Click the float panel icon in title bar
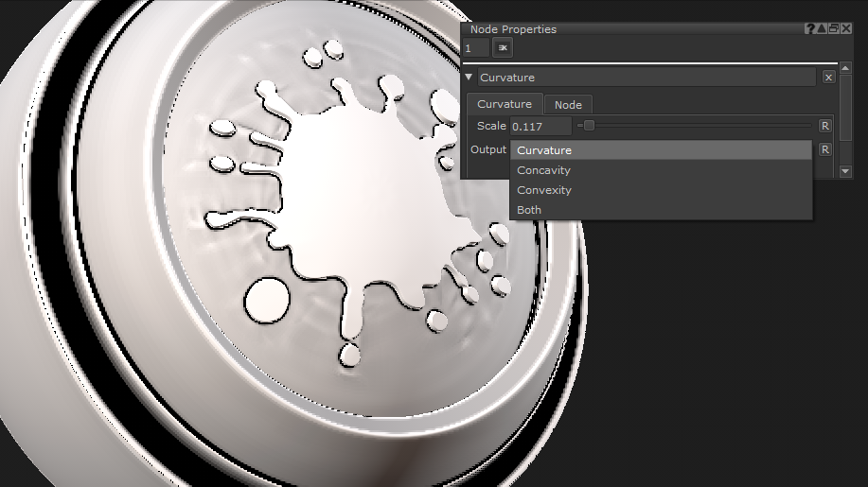This screenshot has height=487, width=868. (833, 29)
